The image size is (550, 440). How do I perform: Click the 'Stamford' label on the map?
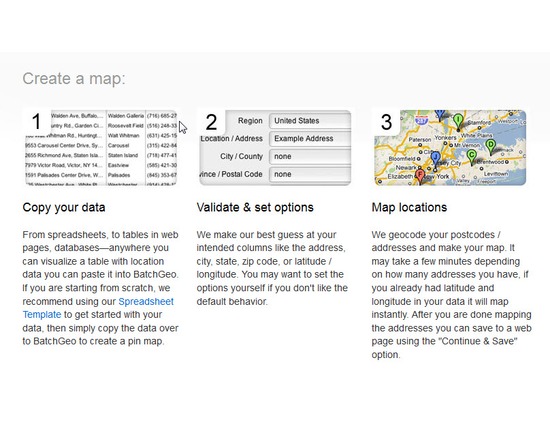(x=479, y=122)
